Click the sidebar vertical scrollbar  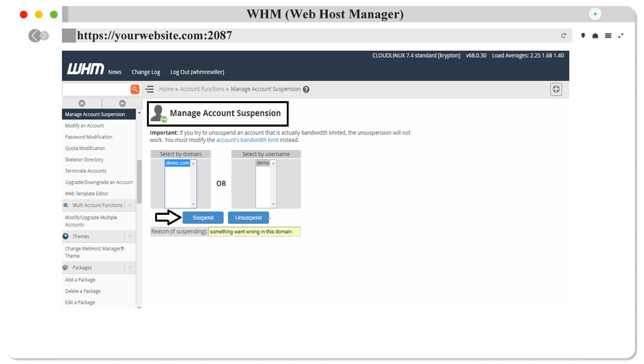pos(139,181)
